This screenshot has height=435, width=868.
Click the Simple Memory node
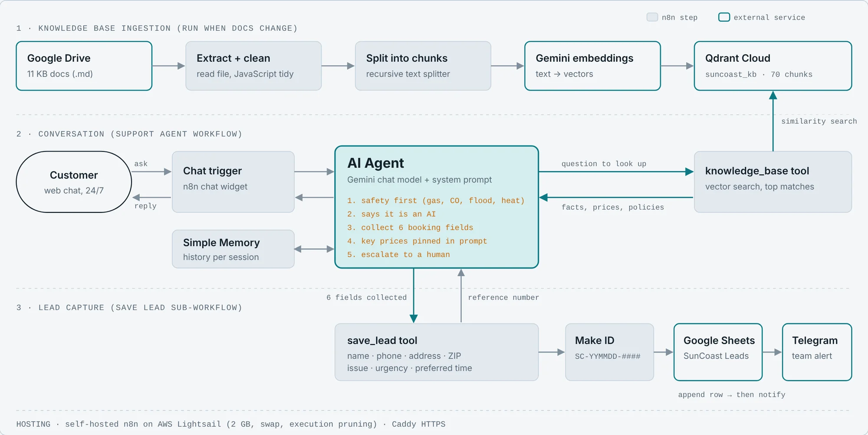[x=233, y=249]
